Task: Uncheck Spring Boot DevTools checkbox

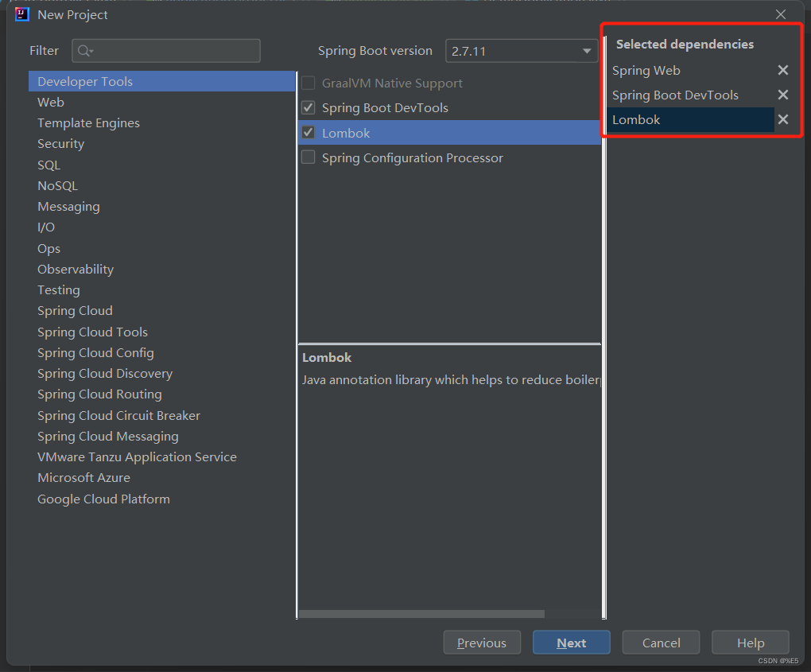Action: pyautogui.click(x=308, y=107)
